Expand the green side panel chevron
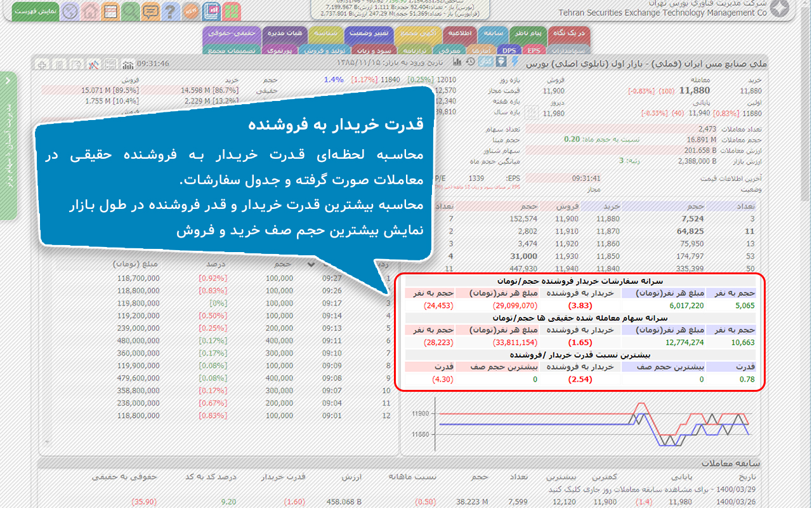 coord(8,81)
